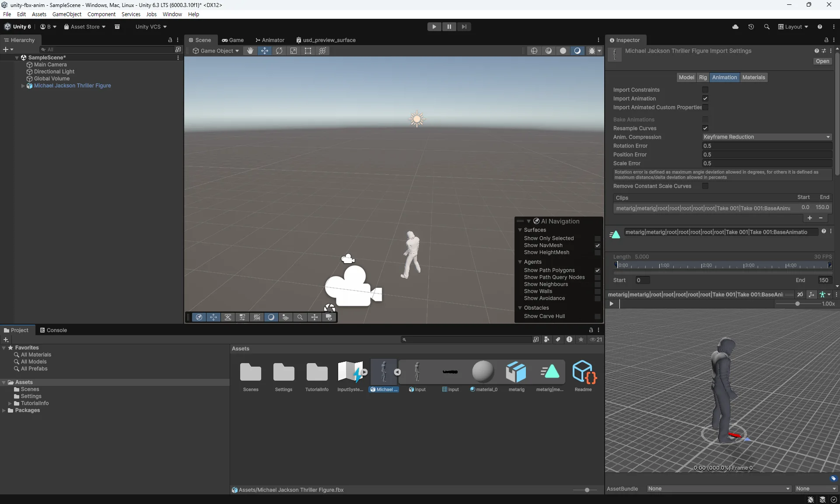Select the Rotate tool in Scene toolbar
Viewport: 840px width, 504px height.
click(x=279, y=51)
